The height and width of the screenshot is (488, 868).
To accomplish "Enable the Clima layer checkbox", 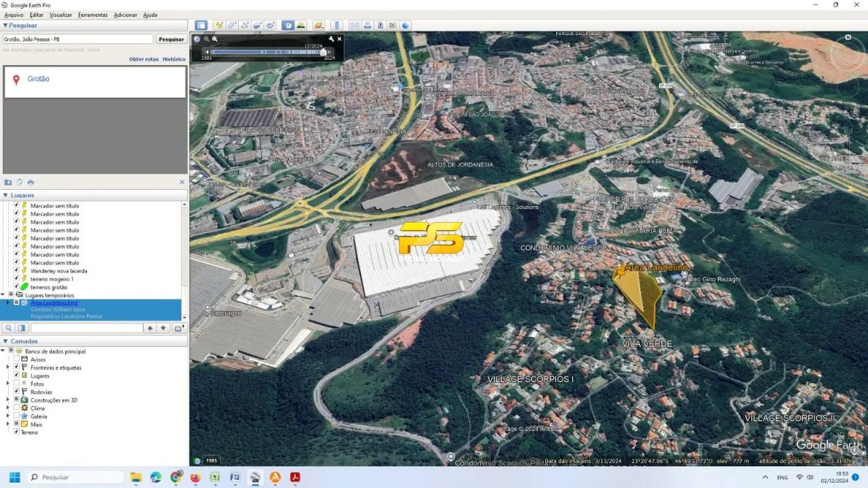I will [x=16, y=408].
